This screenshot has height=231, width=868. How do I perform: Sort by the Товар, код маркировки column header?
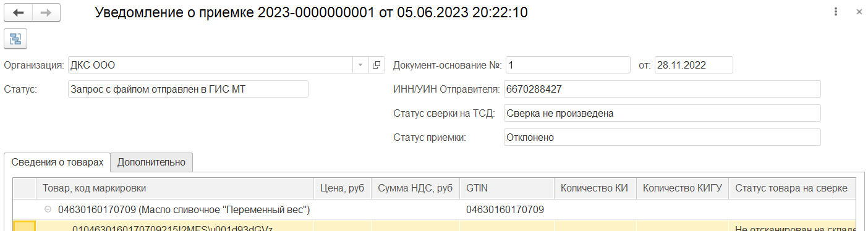(x=175, y=188)
